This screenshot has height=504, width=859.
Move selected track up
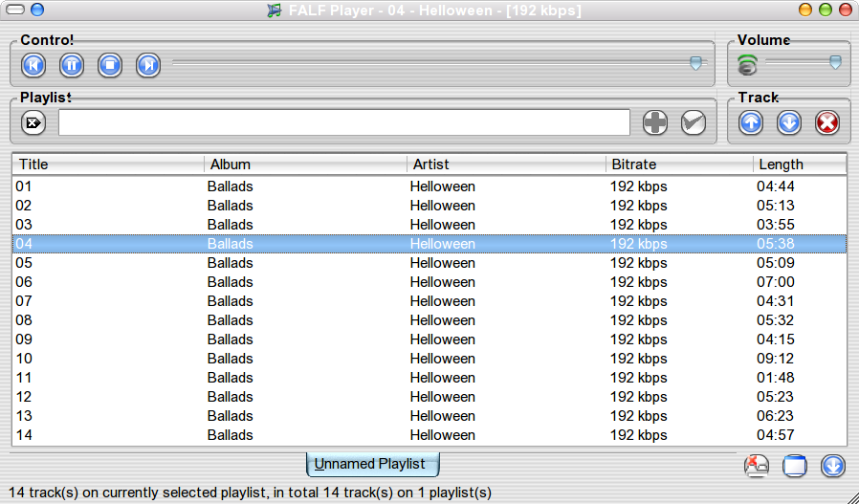[751, 122]
